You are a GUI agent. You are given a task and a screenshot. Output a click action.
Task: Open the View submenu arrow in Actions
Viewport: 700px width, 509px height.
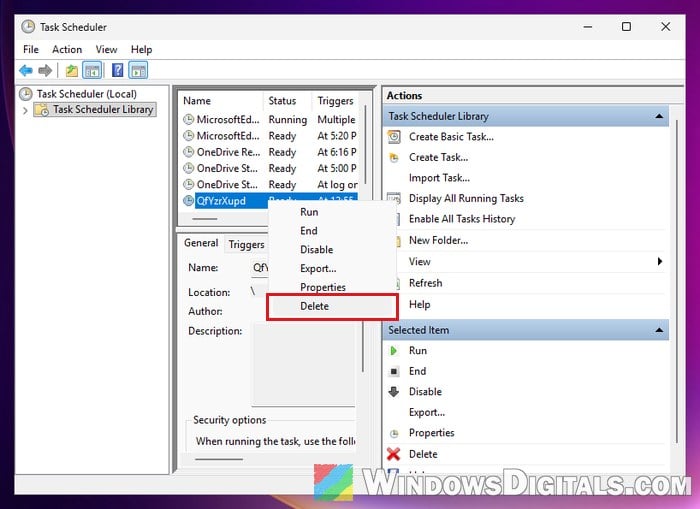(659, 261)
